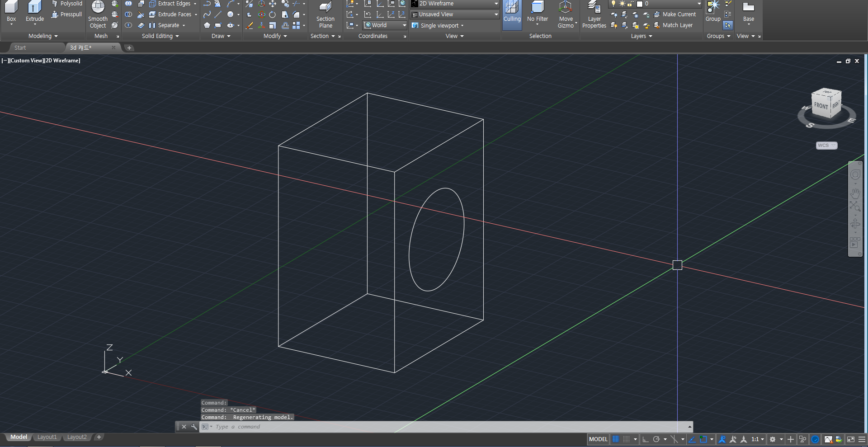Switch to the Layout2 tab
This screenshot has width=868, height=447.
coord(77,437)
